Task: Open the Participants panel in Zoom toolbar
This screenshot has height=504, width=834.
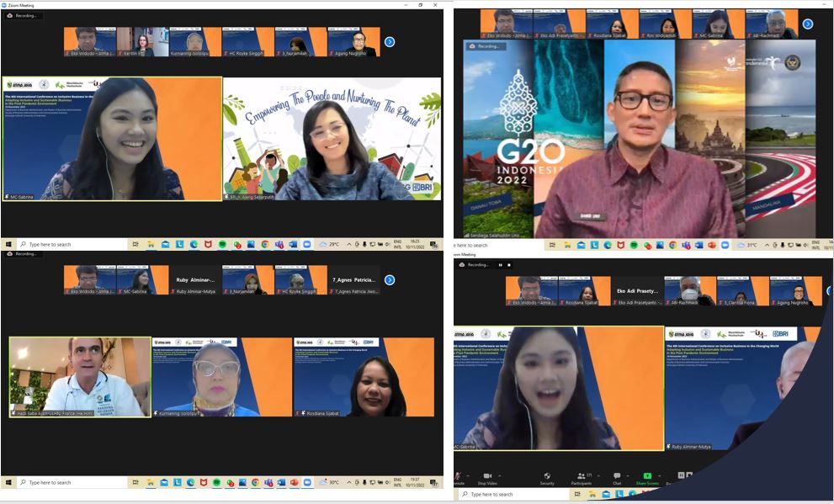Action: tap(582, 479)
